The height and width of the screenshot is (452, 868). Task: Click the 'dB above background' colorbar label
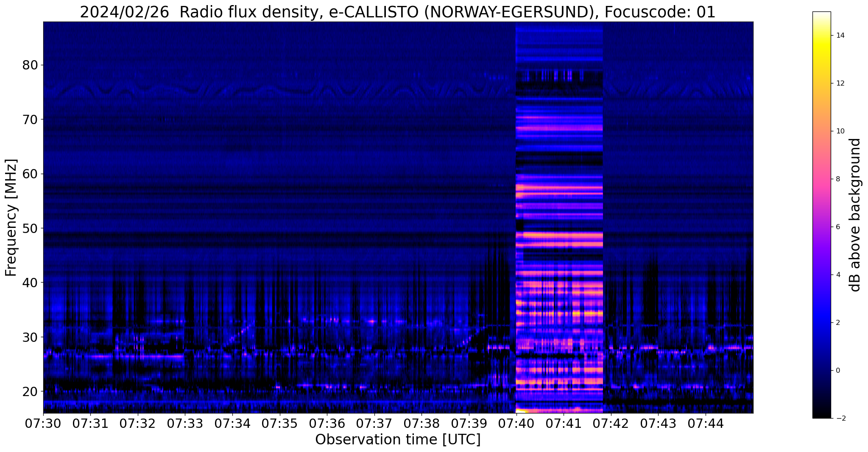(855, 215)
